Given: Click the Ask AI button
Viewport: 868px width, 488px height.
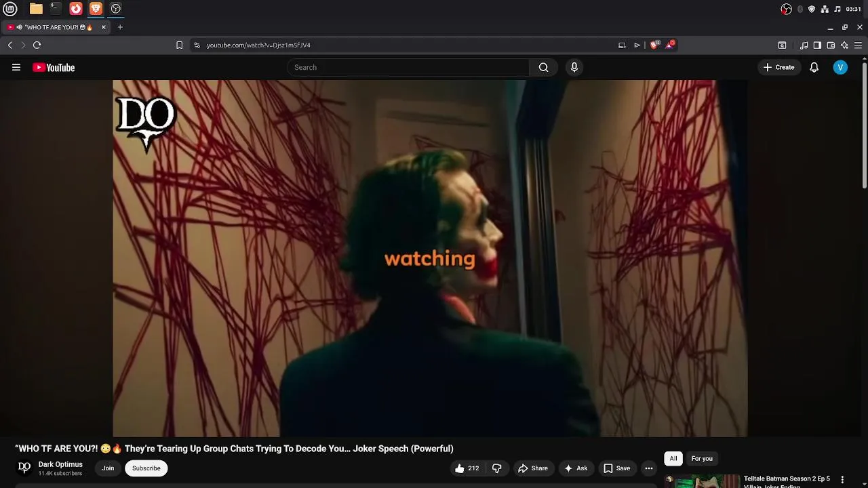Looking at the screenshot, I should click(576, 468).
